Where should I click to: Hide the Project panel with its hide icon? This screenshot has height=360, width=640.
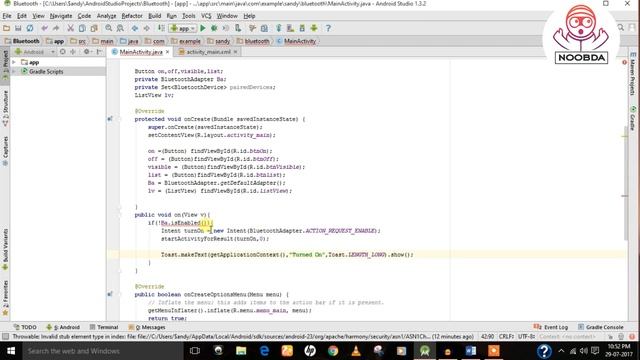[x=99, y=52]
